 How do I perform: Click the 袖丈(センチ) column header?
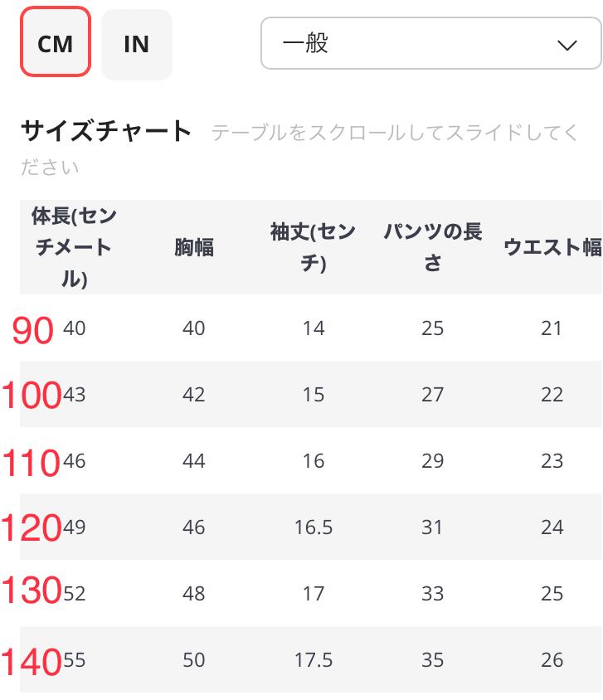click(x=313, y=247)
